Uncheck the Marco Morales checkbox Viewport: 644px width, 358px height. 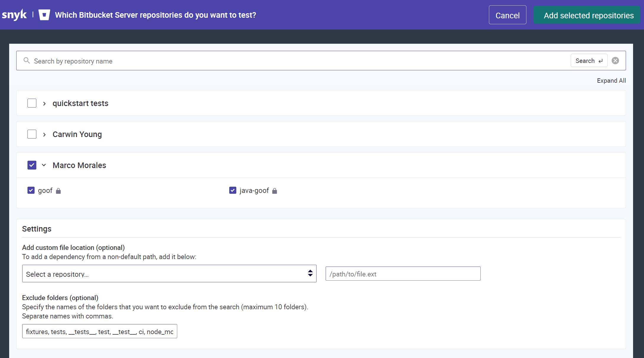coord(32,165)
